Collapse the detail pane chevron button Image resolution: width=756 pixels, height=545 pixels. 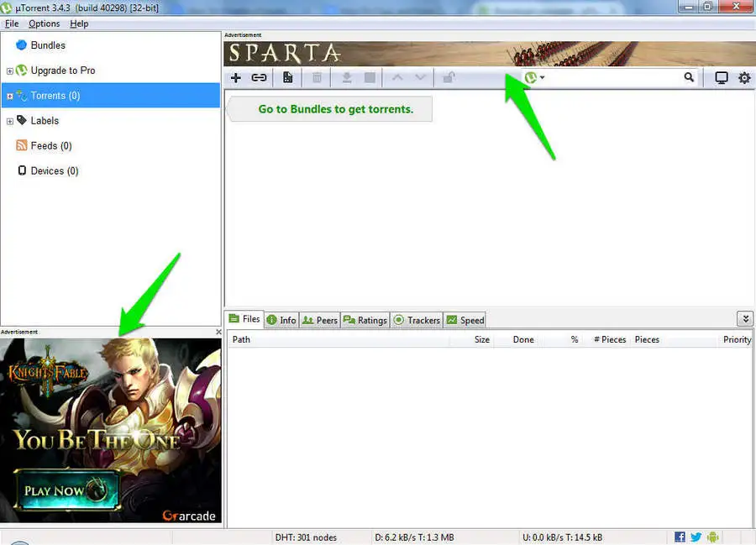click(745, 318)
